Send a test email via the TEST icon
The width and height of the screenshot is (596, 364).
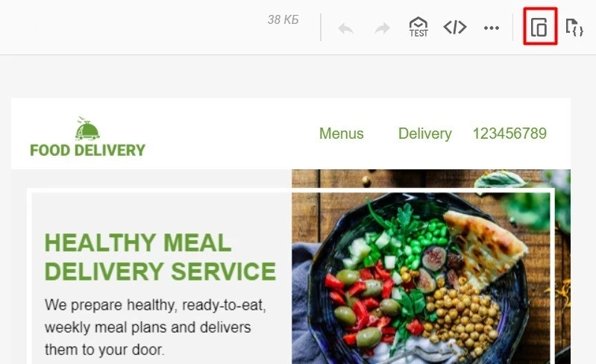click(418, 27)
